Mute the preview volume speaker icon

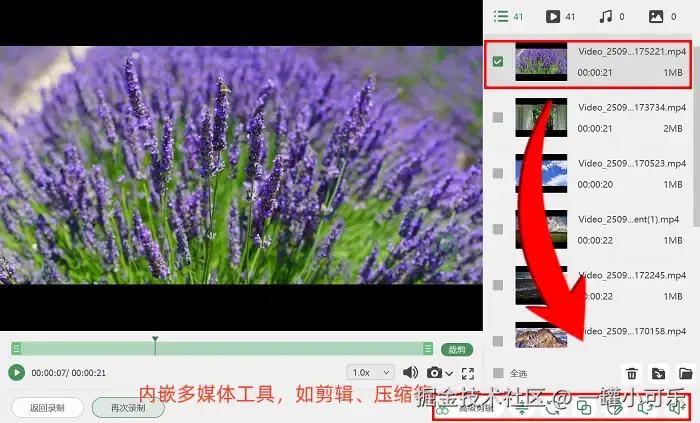[x=410, y=372]
